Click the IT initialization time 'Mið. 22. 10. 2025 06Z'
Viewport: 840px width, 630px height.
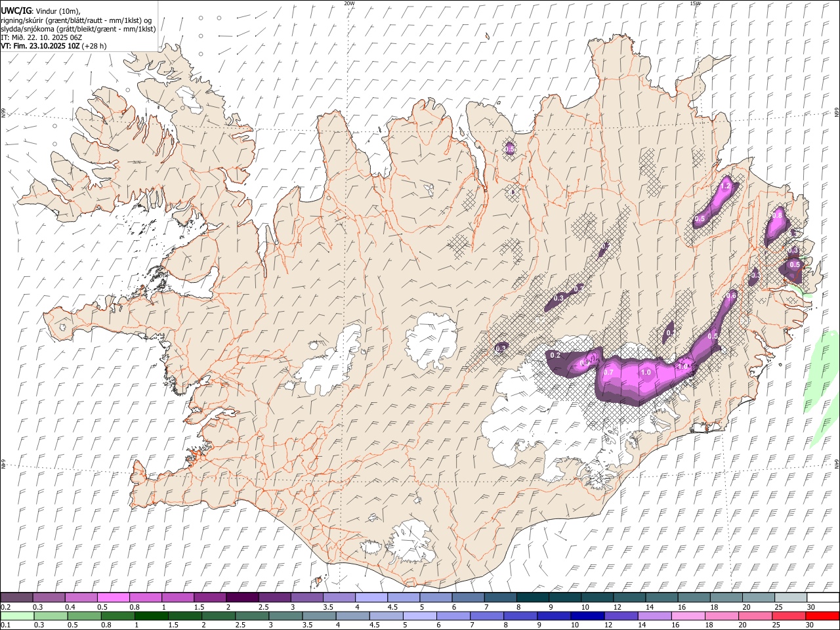click(x=47, y=37)
